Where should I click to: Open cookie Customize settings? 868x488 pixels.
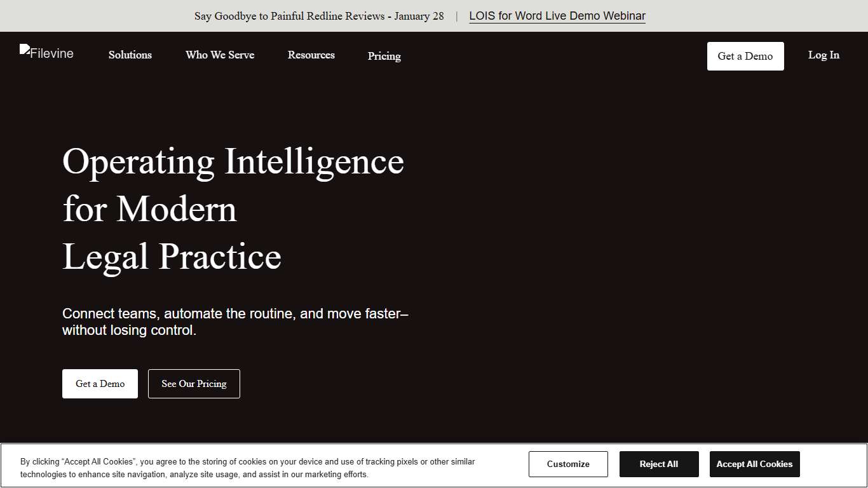click(x=567, y=464)
